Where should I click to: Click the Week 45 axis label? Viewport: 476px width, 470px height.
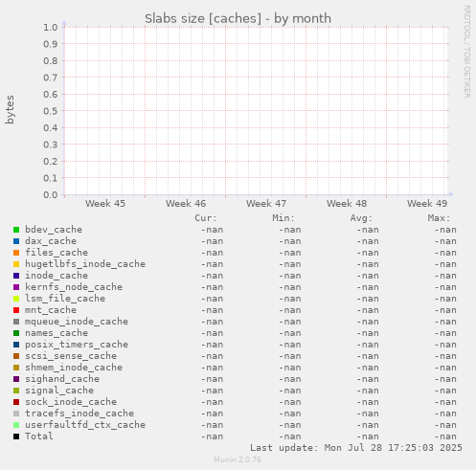105,204
